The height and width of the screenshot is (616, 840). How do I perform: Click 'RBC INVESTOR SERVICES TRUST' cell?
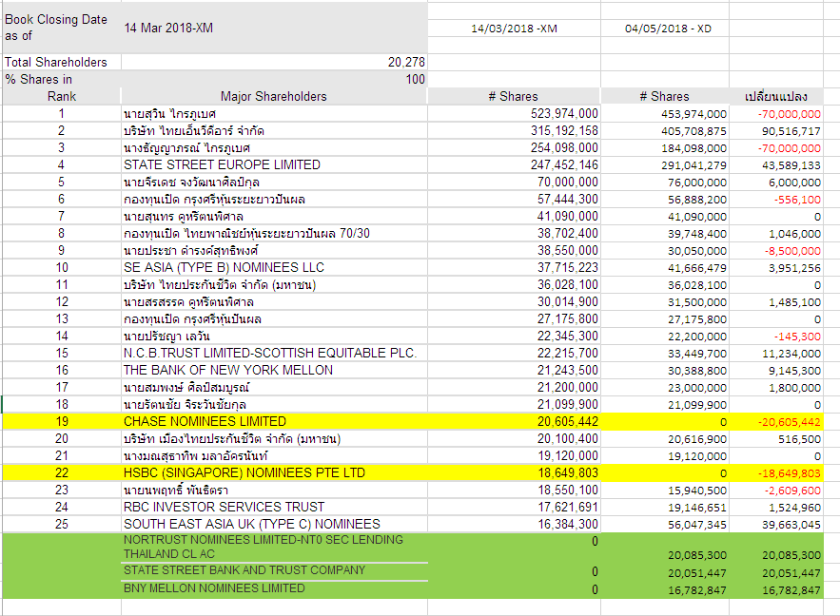point(274,508)
